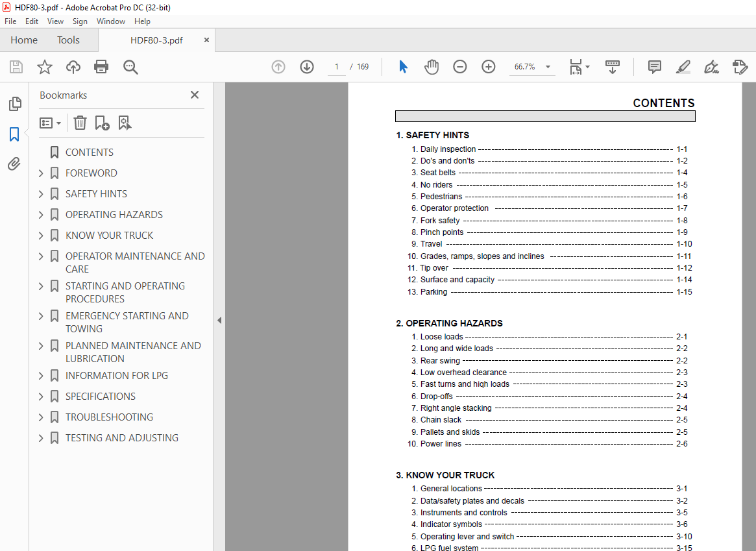
Task: Expand STARTING AND OPERATING PROCEDURES bookmark
Action: 41,286
